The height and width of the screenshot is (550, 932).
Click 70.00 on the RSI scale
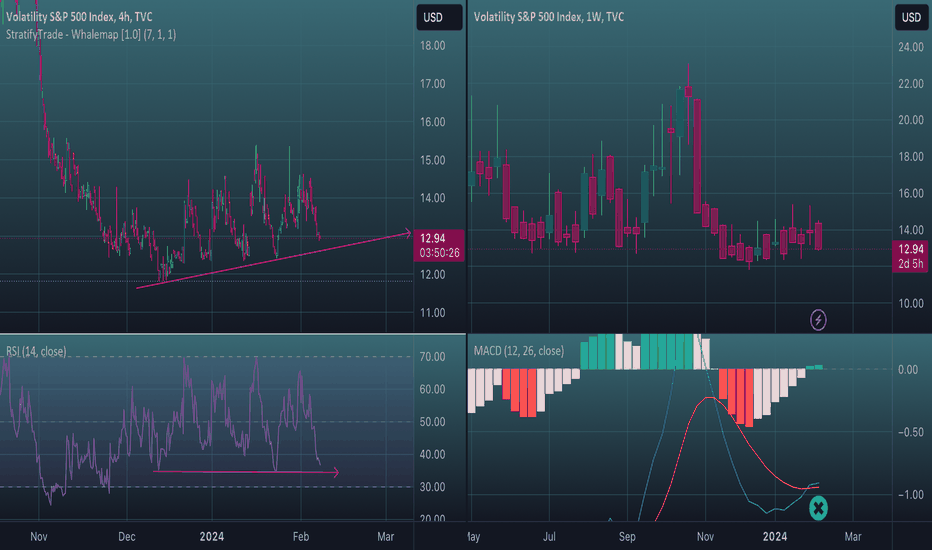point(432,357)
